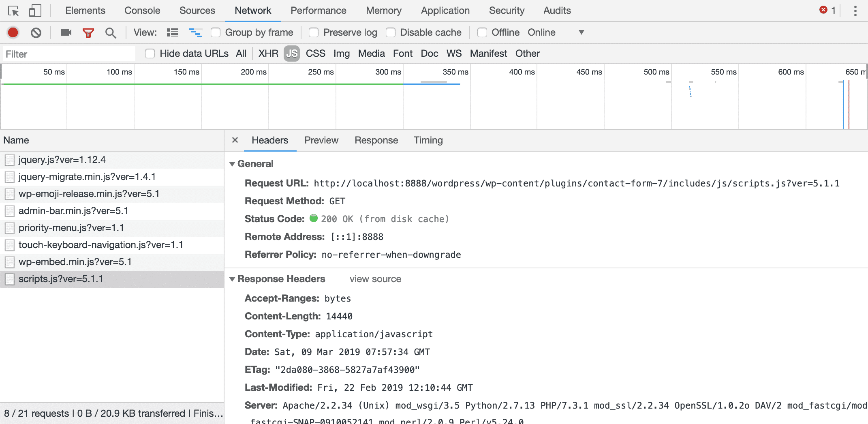This screenshot has width=868, height=424.
Task: Click the search magnifier icon
Action: coord(111,32)
